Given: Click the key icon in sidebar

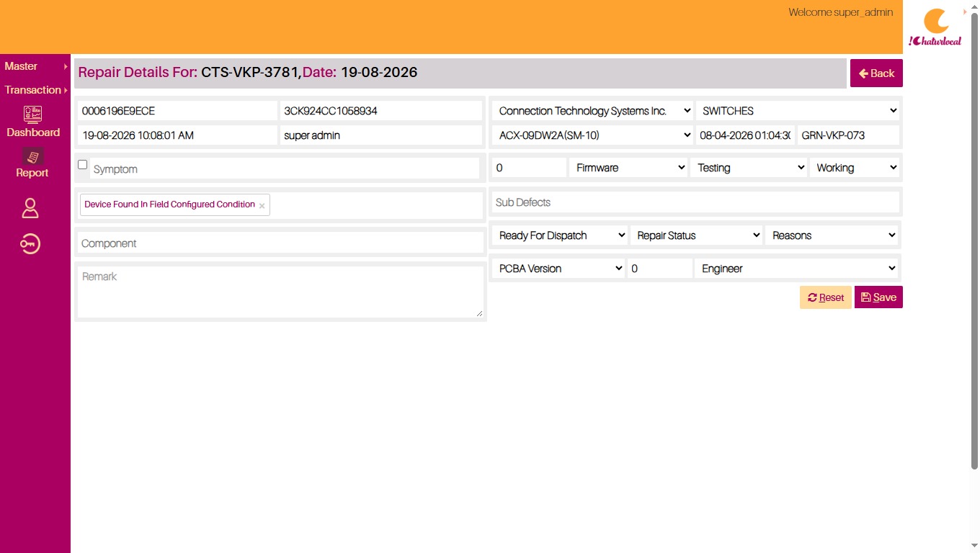Looking at the screenshot, I should [30, 245].
